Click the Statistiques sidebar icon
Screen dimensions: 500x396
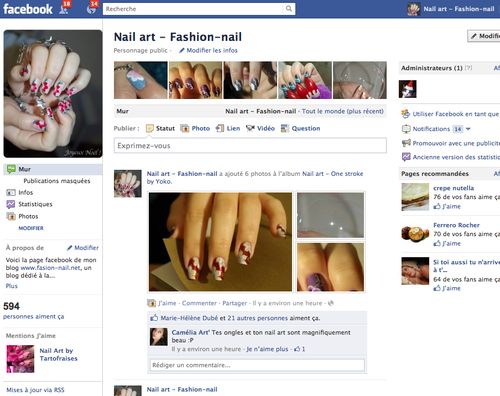[11, 204]
